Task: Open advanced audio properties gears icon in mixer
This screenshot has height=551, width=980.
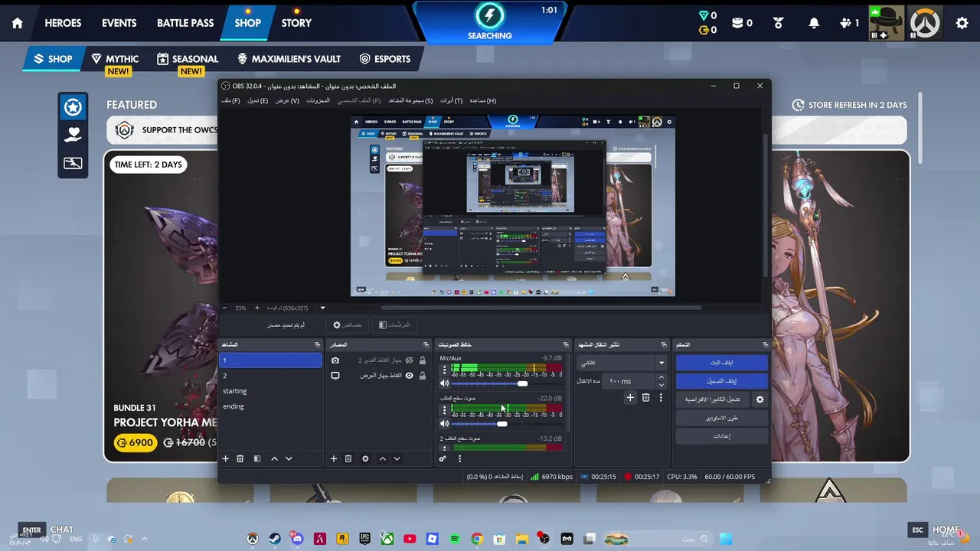Action: [x=443, y=458]
